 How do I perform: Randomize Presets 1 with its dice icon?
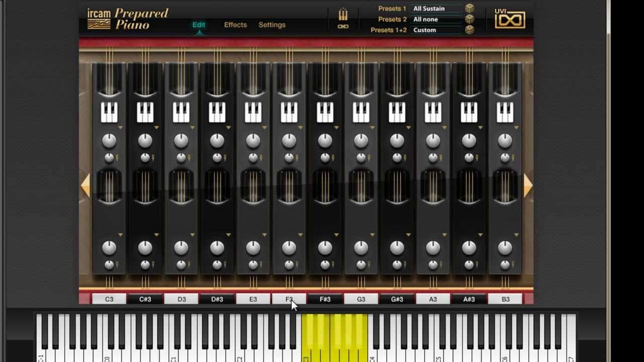pos(469,9)
